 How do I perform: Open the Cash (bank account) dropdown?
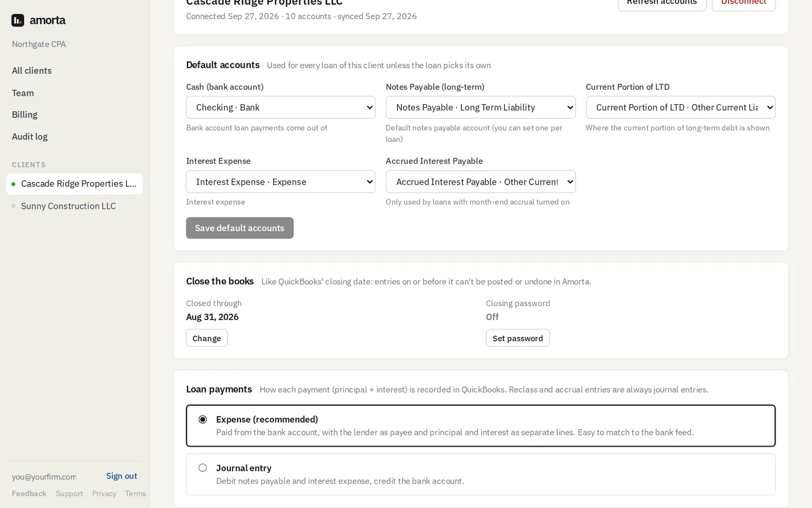281,108
